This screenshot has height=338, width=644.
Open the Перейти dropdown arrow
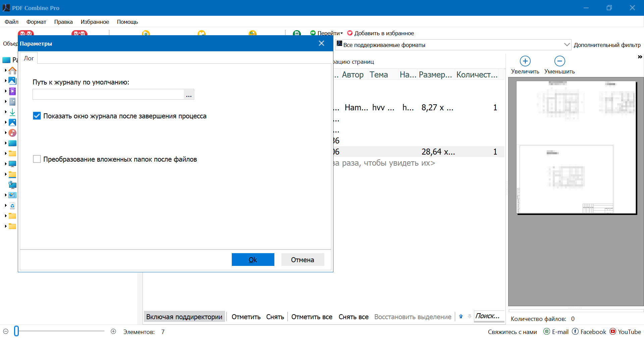pos(341,33)
